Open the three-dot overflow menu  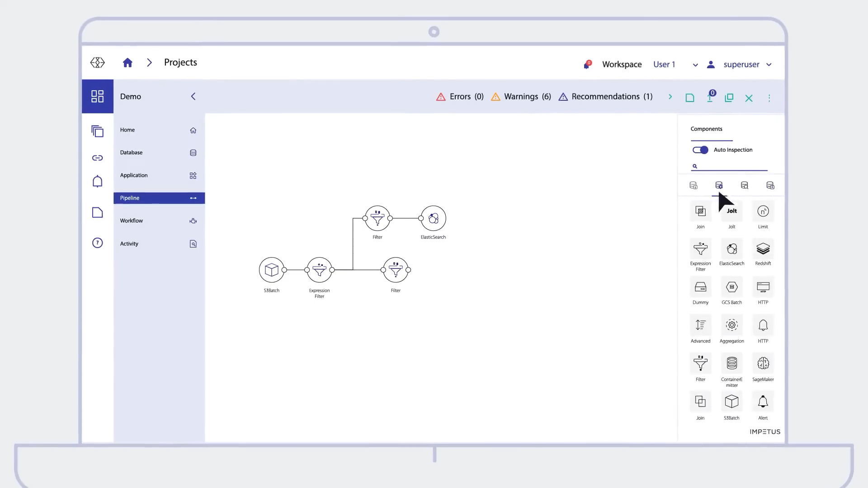(769, 98)
